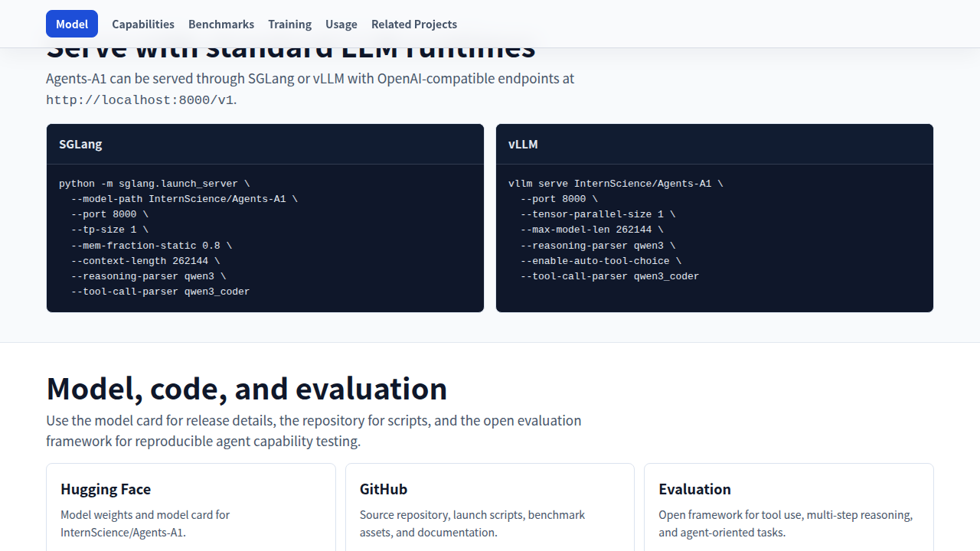
Task: Click the '--model-path InternScience/Agents-A1' line
Action: coord(185,199)
